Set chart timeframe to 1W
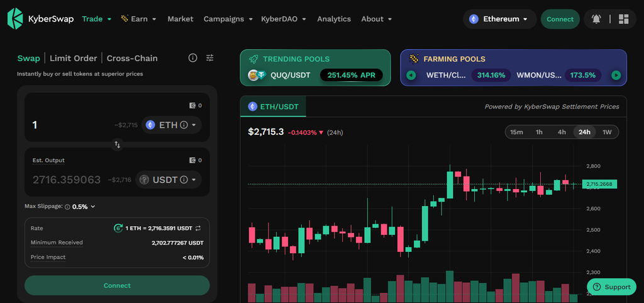This screenshot has width=644, height=303. [x=607, y=132]
